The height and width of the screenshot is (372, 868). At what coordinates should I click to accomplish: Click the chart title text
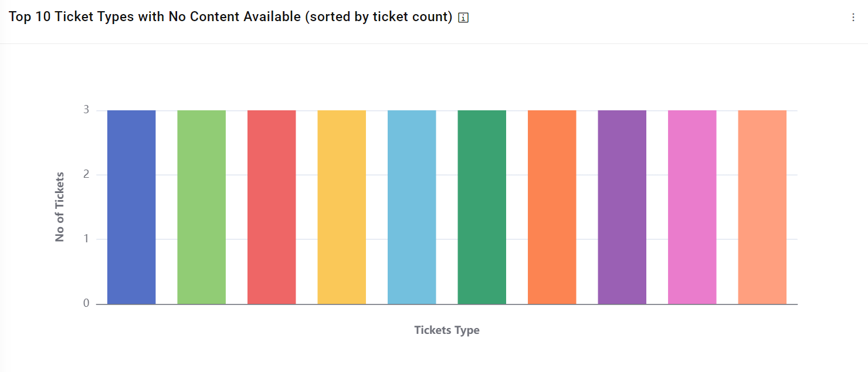tap(230, 17)
